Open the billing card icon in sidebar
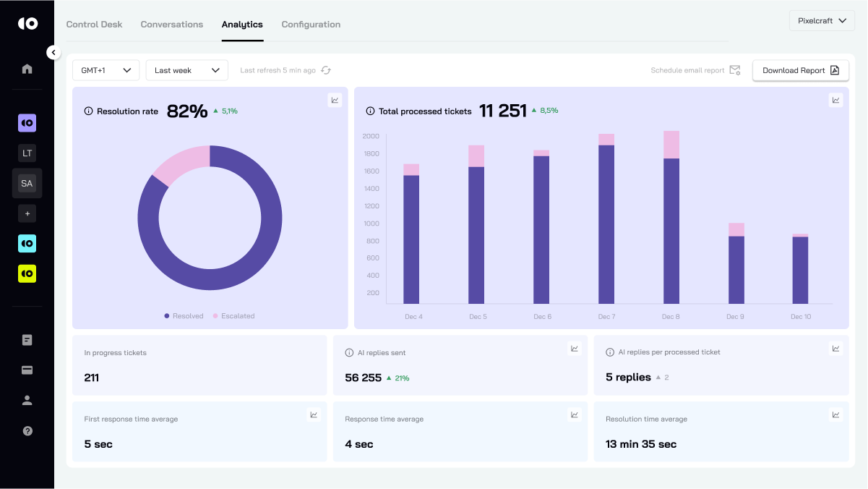 (x=27, y=370)
